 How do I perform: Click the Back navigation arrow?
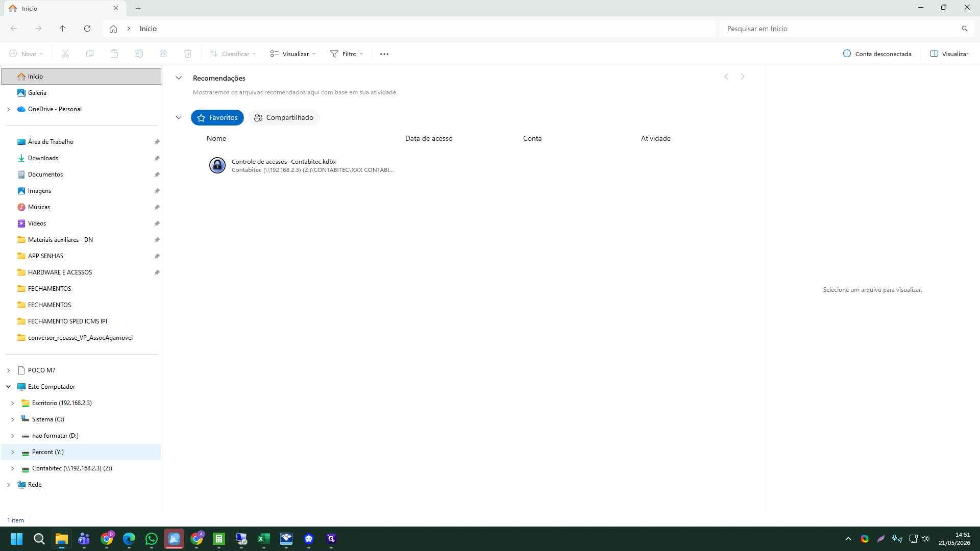point(14,29)
